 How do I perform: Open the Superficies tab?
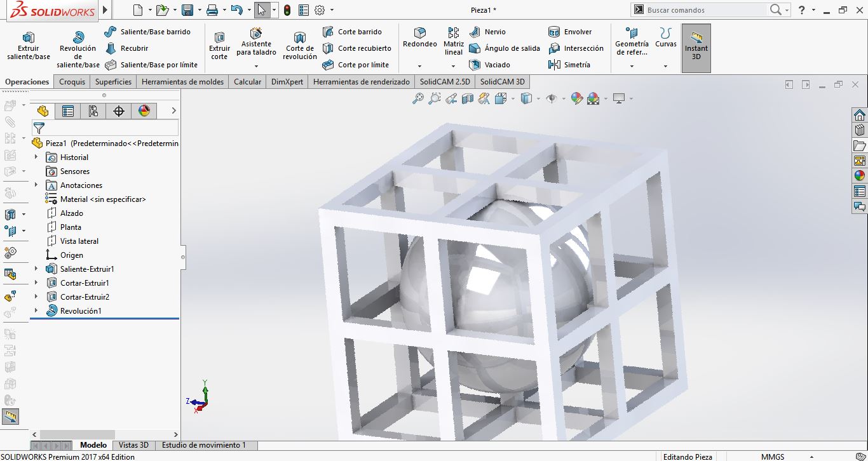point(114,82)
